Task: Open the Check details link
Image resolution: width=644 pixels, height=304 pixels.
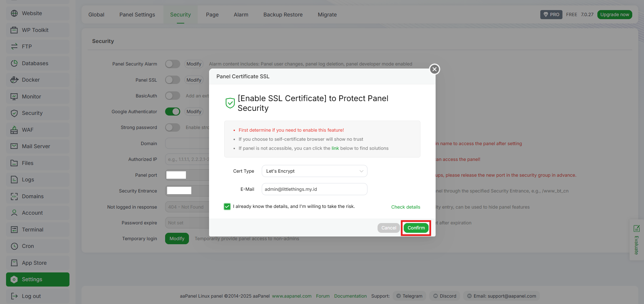Action: [406, 207]
